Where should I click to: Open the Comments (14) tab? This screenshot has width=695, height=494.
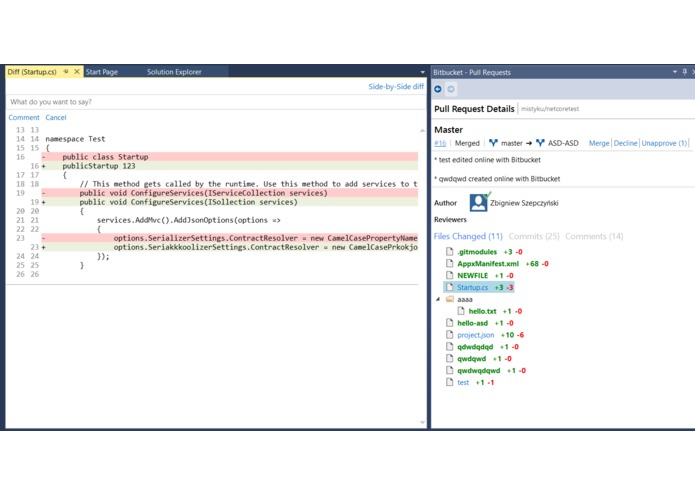tap(594, 236)
